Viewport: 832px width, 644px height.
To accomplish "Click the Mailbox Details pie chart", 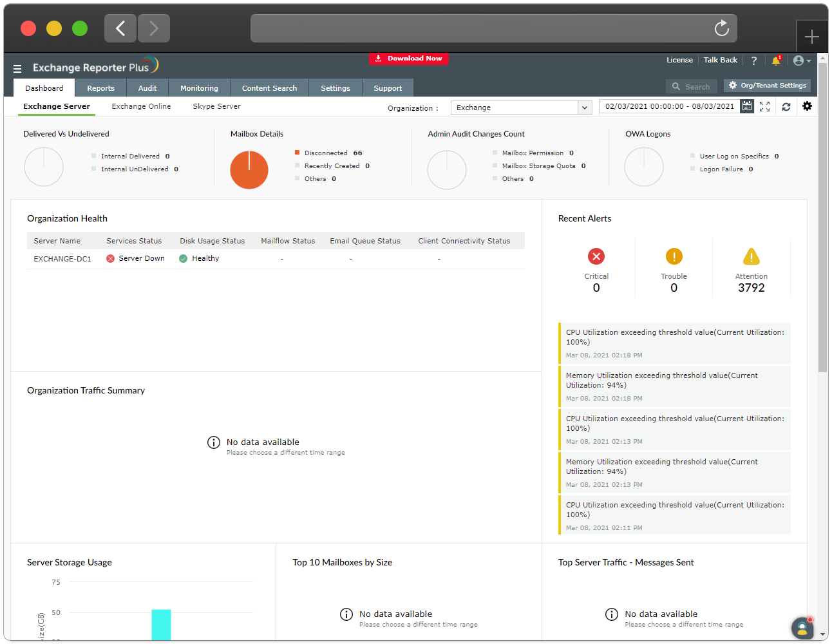I will coord(249,170).
